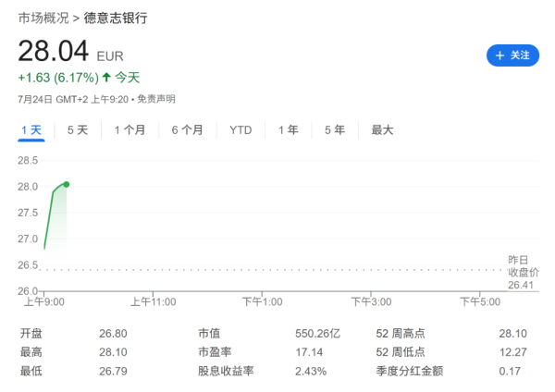Switch to the 1 个月 range tab
This screenshot has height=392, width=555.
point(129,130)
